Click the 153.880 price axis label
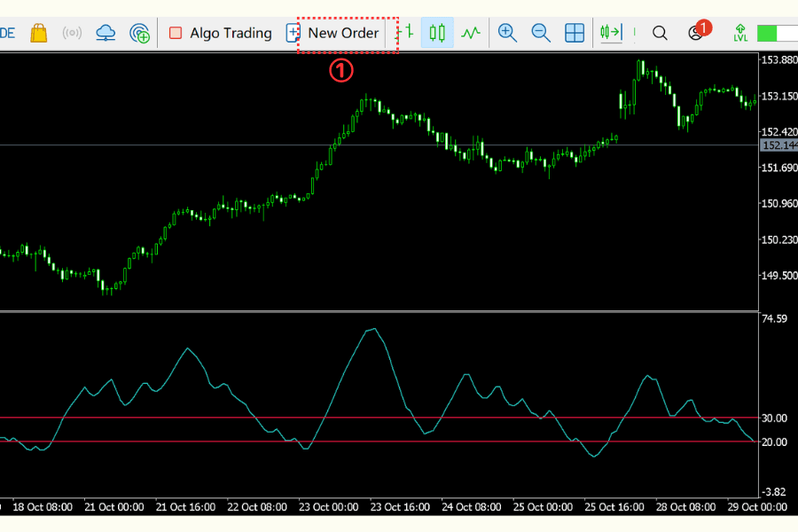798x532 pixels. 779,60
